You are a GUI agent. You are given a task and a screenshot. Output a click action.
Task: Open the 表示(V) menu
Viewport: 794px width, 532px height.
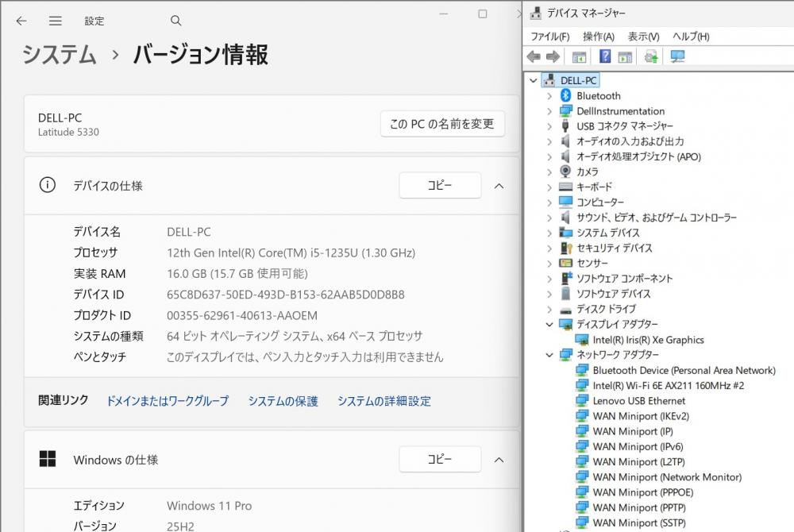(x=643, y=37)
